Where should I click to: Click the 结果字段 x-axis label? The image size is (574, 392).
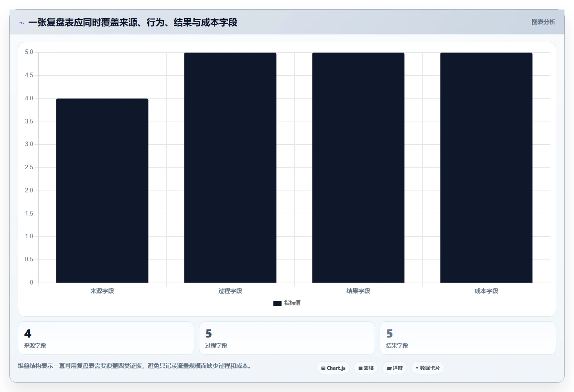[x=358, y=291]
